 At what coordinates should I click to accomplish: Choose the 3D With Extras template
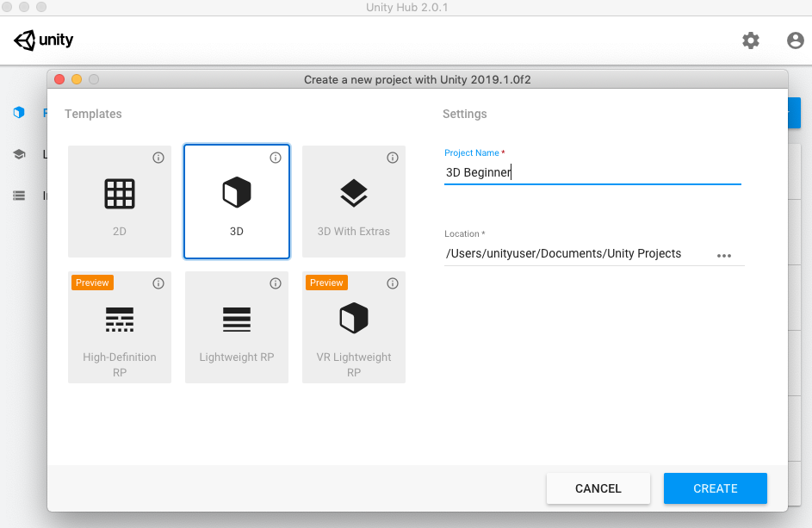pyautogui.click(x=354, y=202)
